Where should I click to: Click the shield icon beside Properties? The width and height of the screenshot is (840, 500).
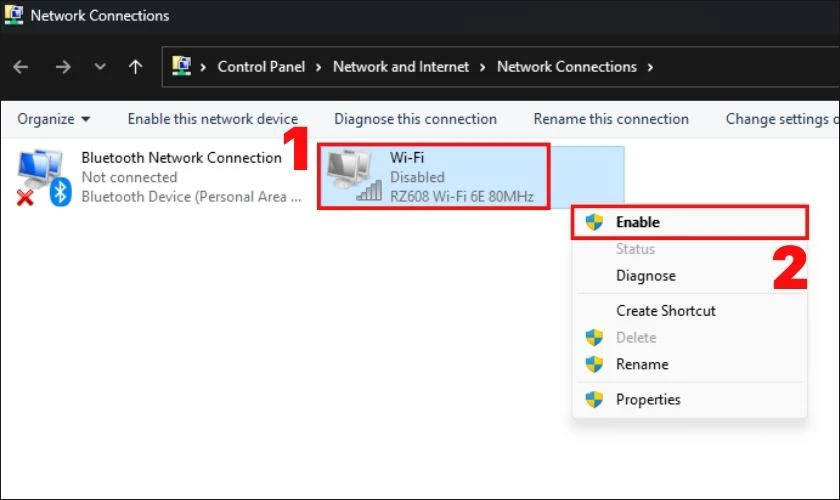(x=595, y=399)
